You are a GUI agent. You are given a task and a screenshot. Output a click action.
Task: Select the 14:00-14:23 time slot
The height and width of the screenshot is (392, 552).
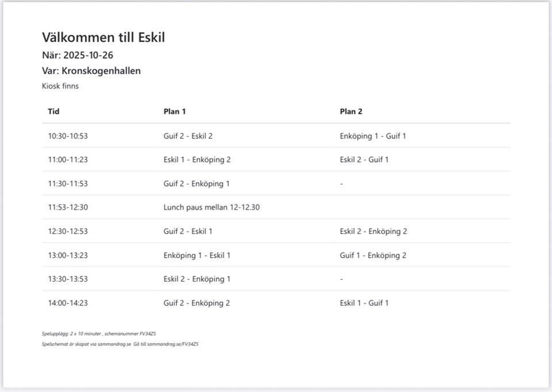[68, 303]
